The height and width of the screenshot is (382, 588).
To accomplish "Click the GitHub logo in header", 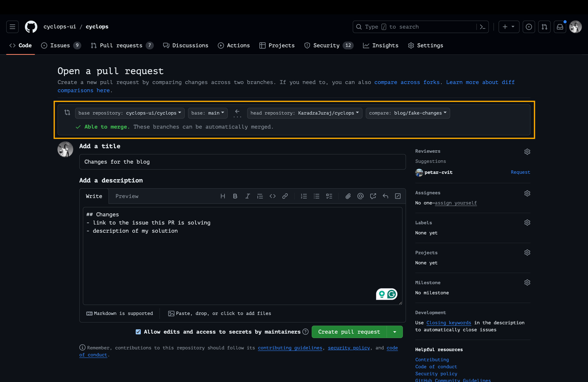I will (31, 27).
